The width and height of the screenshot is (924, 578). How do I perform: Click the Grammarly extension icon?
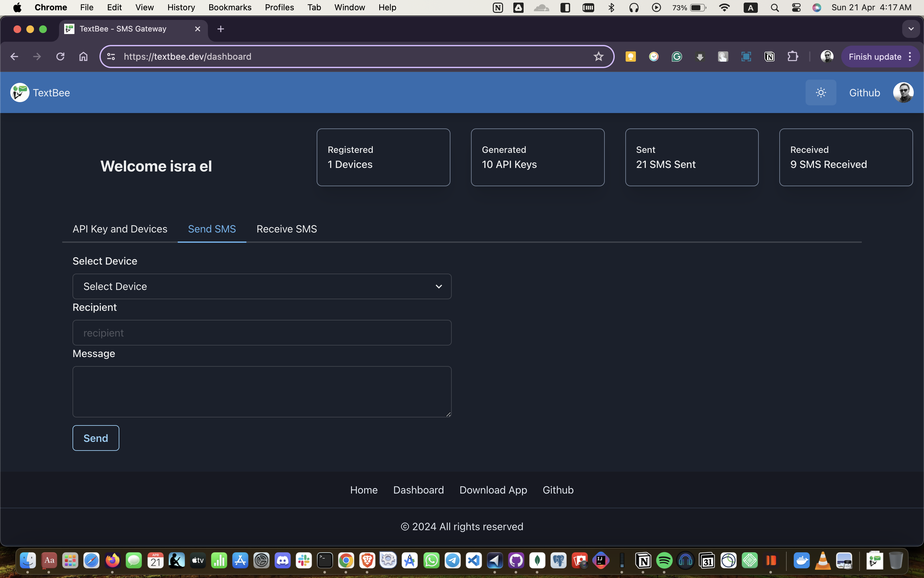(677, 57)
